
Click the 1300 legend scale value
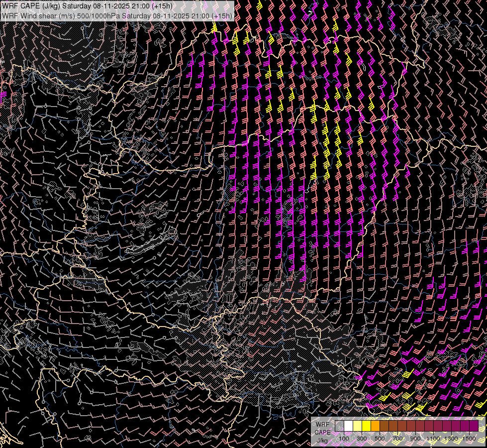coord(451,439)
